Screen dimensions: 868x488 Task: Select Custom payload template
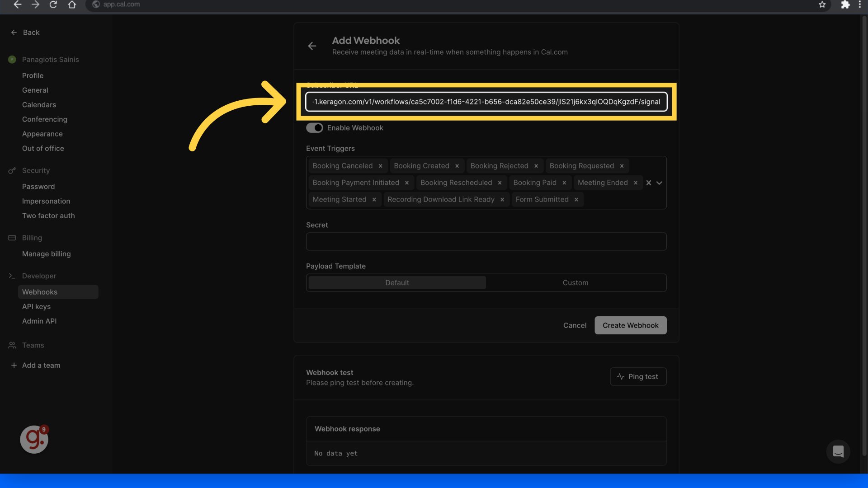coord(575,282)
